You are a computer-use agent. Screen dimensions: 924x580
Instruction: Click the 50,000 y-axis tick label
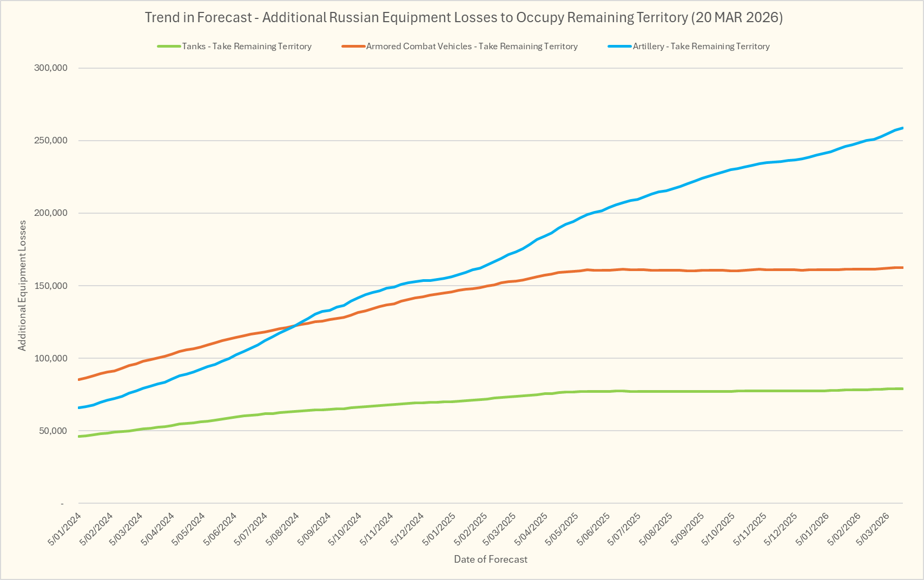[52, 431]
